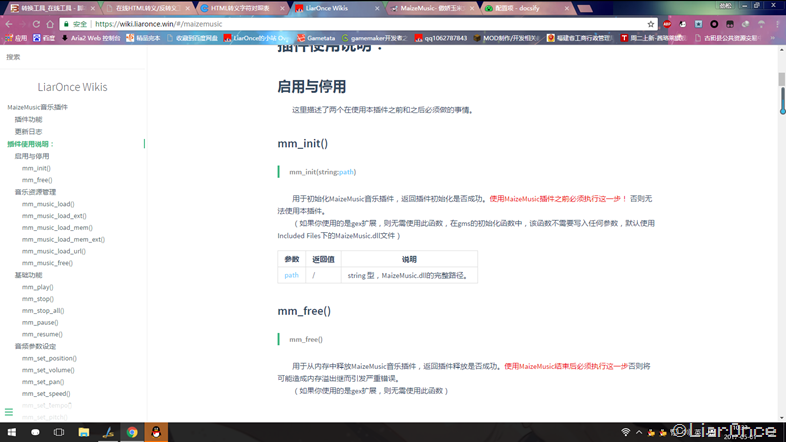Toggle the sidebar with the hamburger icon
786x442 pixels.
coord(9,412)
